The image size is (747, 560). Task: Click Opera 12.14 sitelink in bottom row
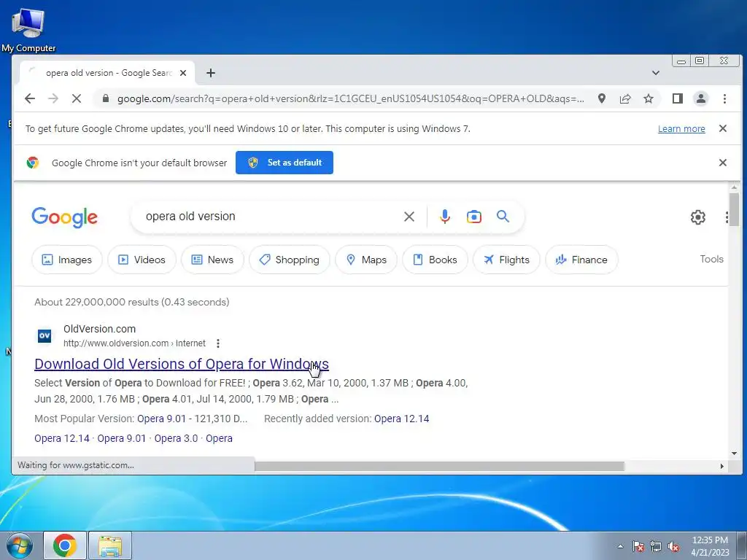pos(62,438)
